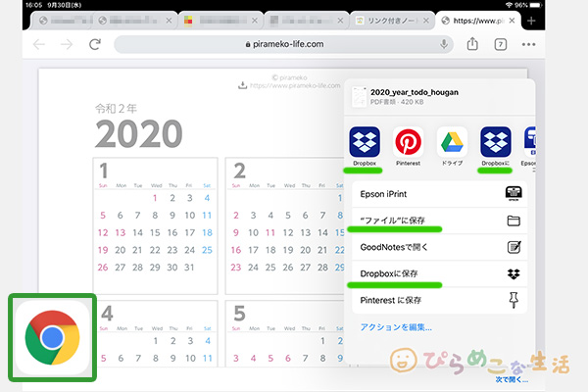Open a new tab with plus button

point(531,21)
